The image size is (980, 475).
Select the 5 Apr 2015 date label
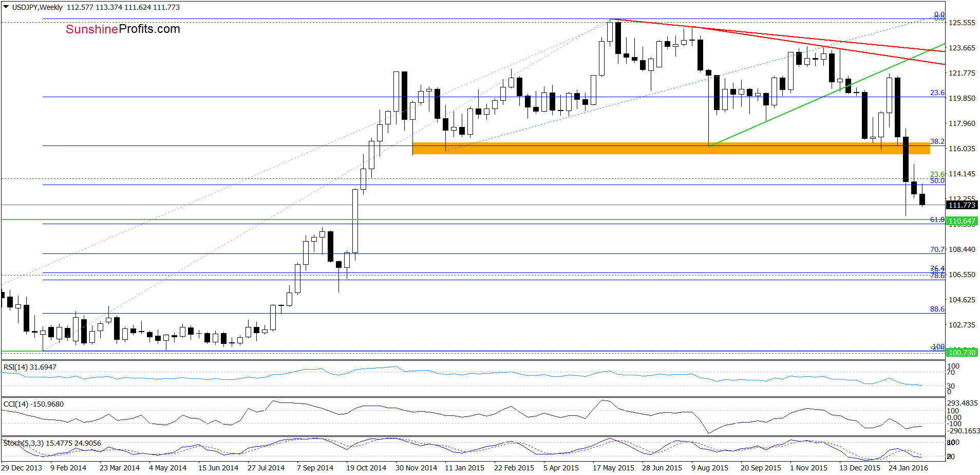tap(561, 468)
